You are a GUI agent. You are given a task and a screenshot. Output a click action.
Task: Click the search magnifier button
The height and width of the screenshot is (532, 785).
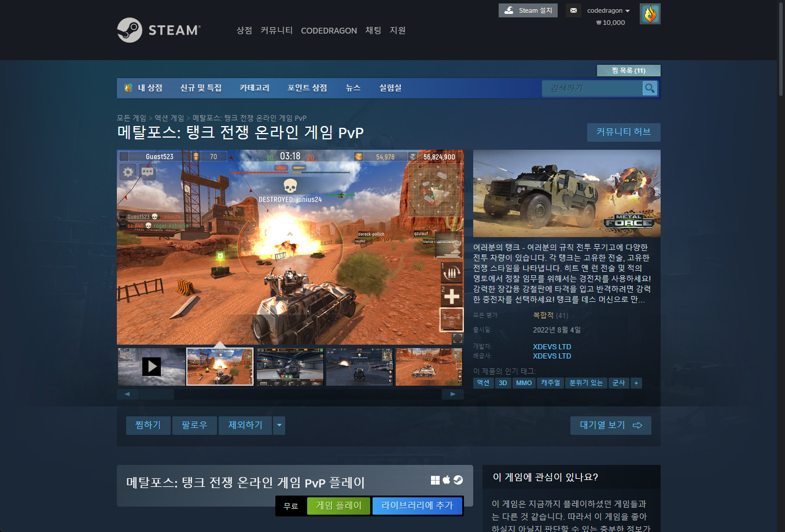click(x=650, y=88)
